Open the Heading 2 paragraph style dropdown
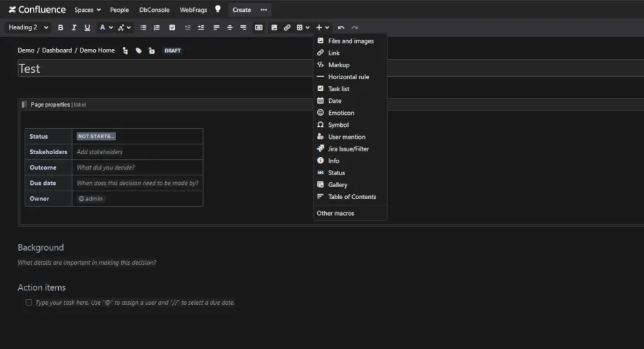The image size is (644, 349). click(x=28, y=27)
